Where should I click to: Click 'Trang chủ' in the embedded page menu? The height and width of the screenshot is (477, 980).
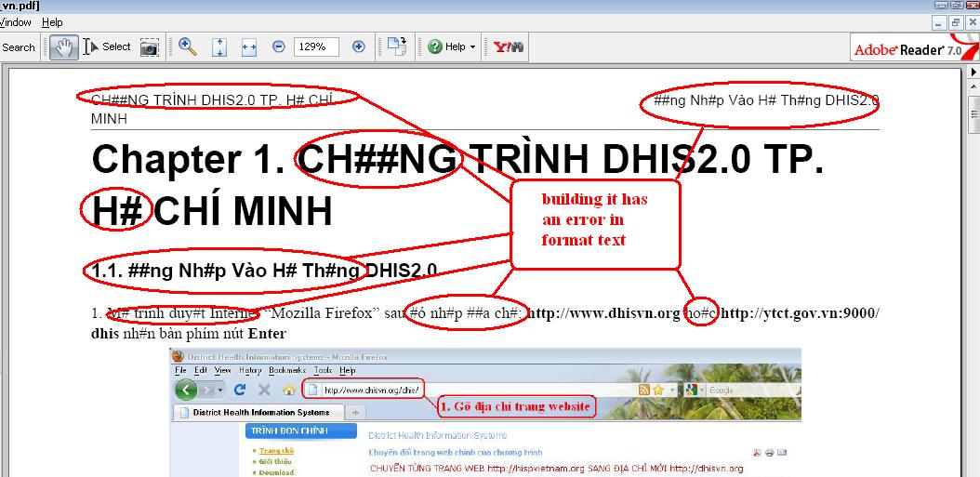pos(276,451)
